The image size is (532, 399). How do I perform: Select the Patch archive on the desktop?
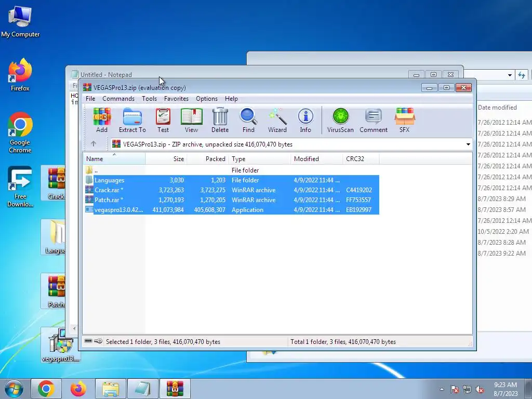click(x=54, y=291)
